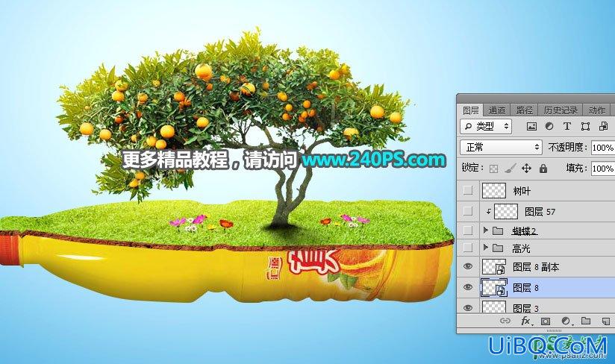Lock image pixels brush icon
The image size is (615, 364).
pos(510,169)
